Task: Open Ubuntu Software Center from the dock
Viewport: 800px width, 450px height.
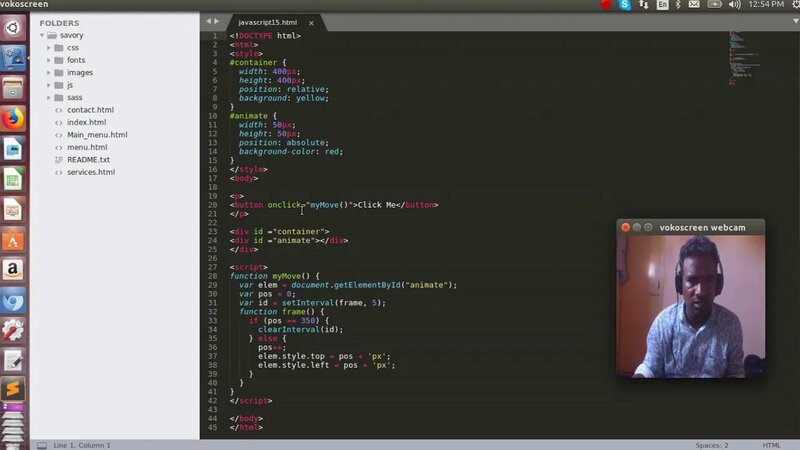Action: 13,239
